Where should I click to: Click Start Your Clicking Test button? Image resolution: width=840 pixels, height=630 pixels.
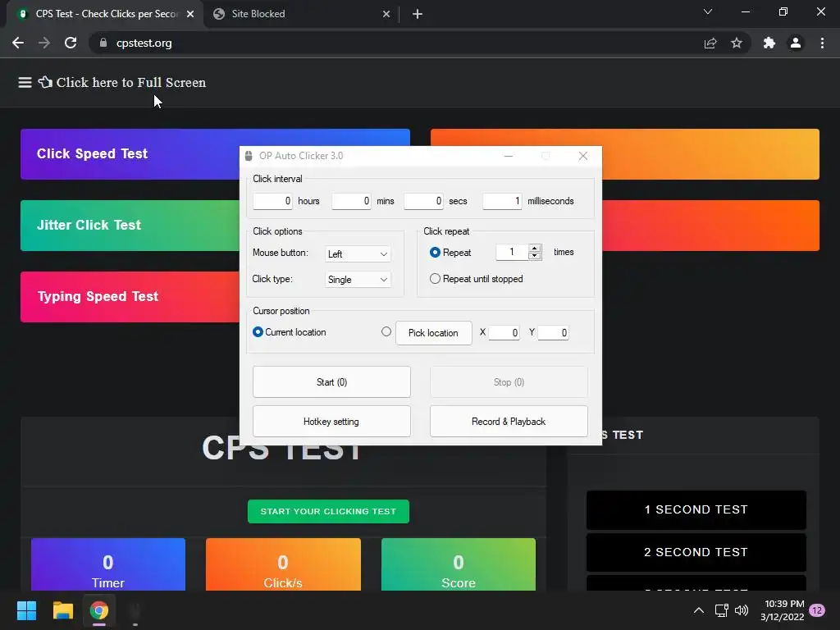click(328, 512)
